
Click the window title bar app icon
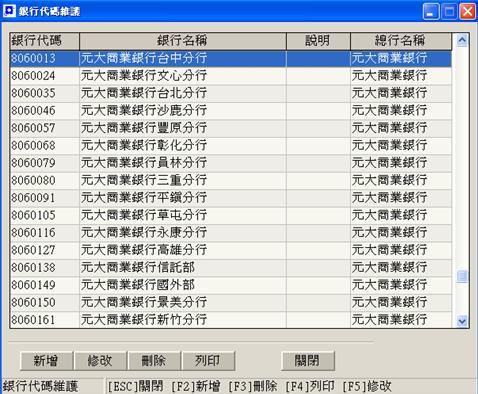pos(9,11)
